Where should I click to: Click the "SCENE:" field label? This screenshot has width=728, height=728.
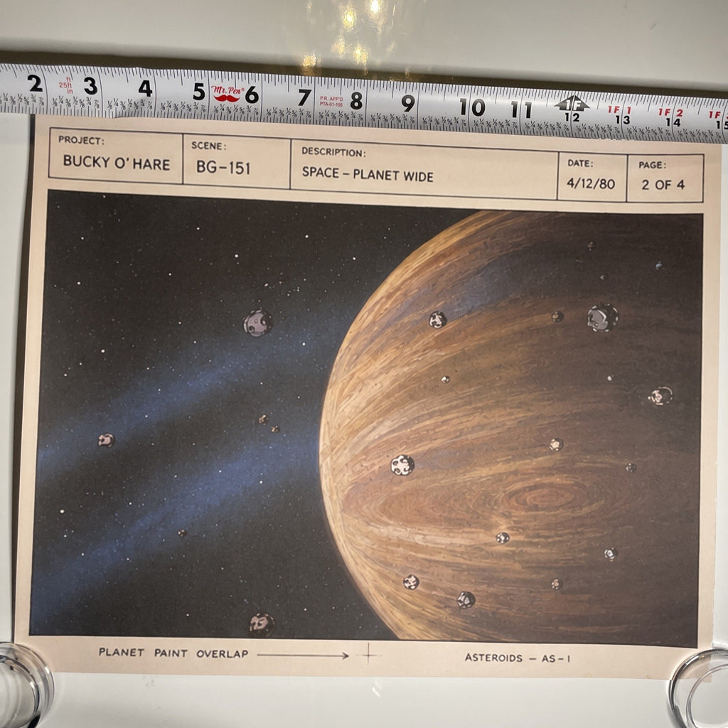208,146
